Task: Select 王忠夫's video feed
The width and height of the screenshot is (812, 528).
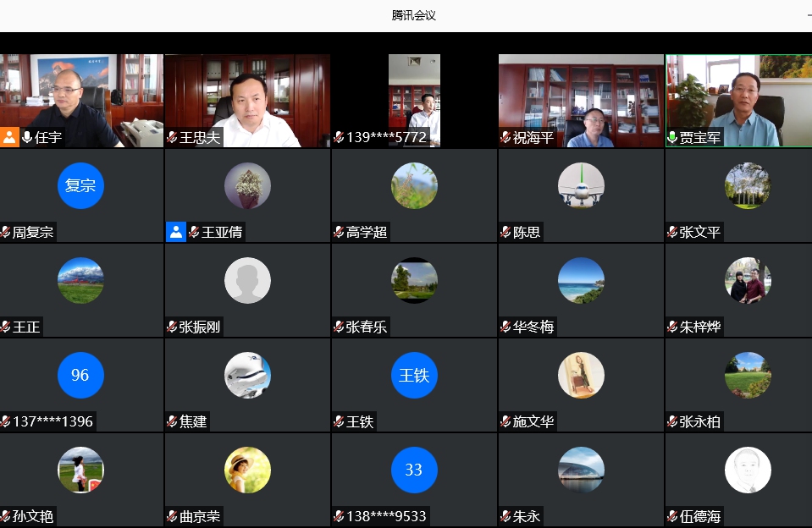Action: click(247, 101)
